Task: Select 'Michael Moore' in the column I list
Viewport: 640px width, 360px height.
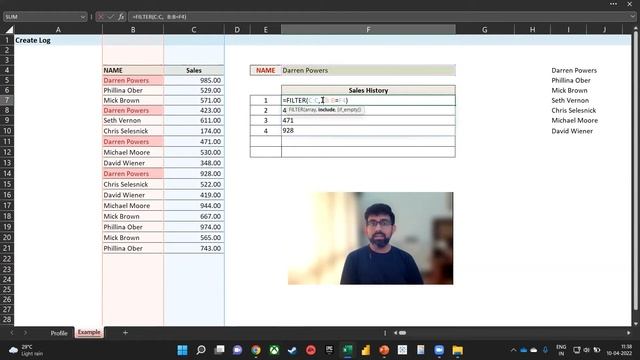Action: [574, 120]
